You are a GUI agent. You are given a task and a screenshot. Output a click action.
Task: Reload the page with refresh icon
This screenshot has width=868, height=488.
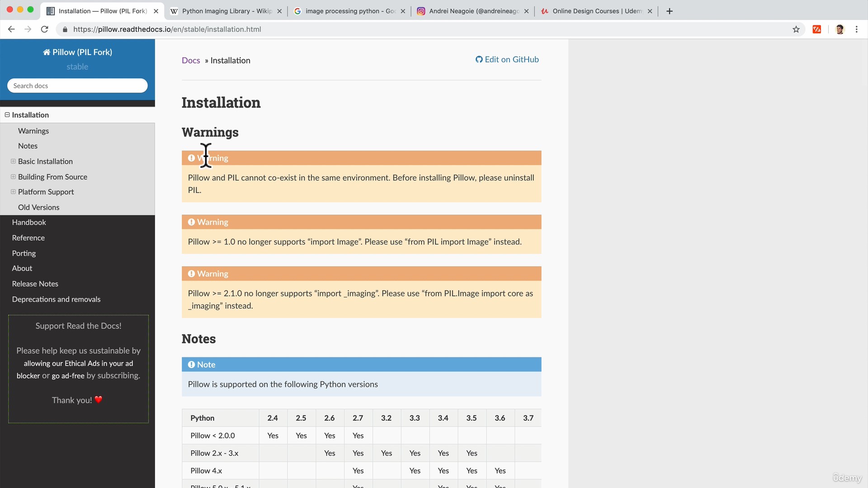[x=44, y=29]
